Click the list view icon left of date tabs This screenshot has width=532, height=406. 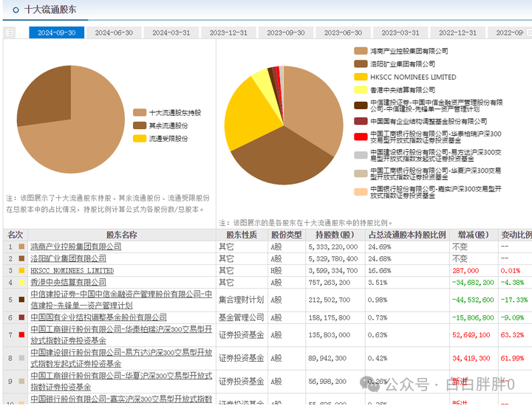[9, 32]
